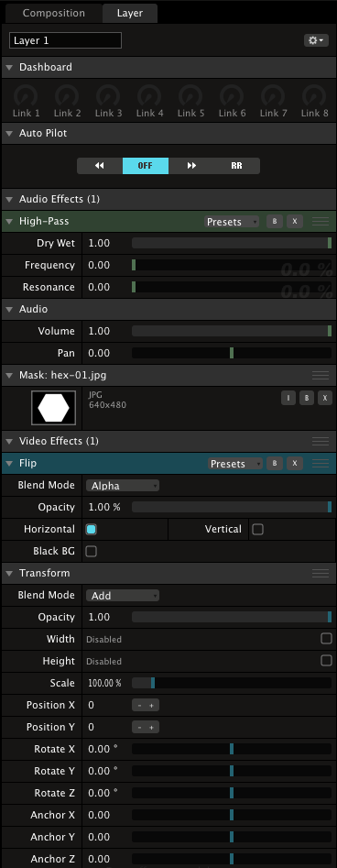
Task: Enable the Width property checkbox
Action: (327, 639)
